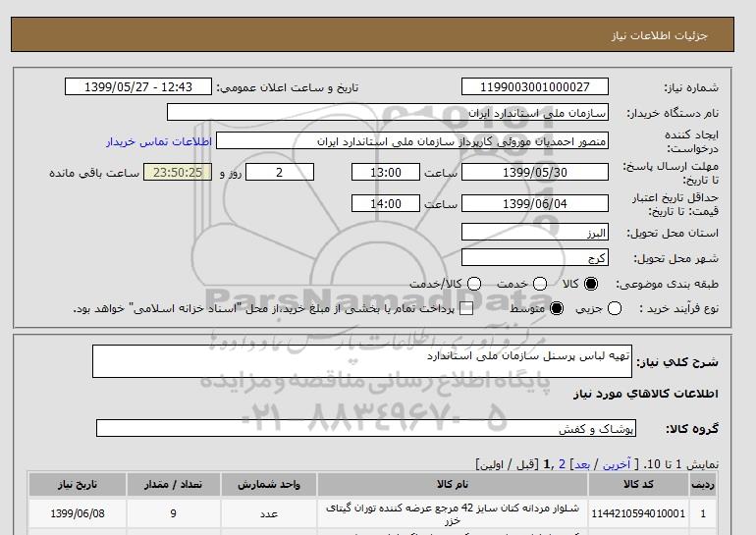This screenshot has height=535, width=756.
Task: Click the deadline time 13:00 field
Action: pyautogui.click(x=386, y=172)
